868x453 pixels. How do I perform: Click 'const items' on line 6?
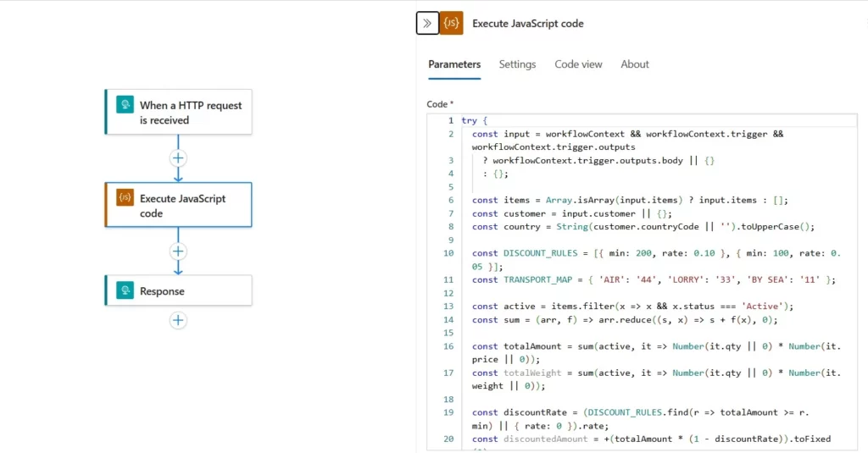point(501,200)
